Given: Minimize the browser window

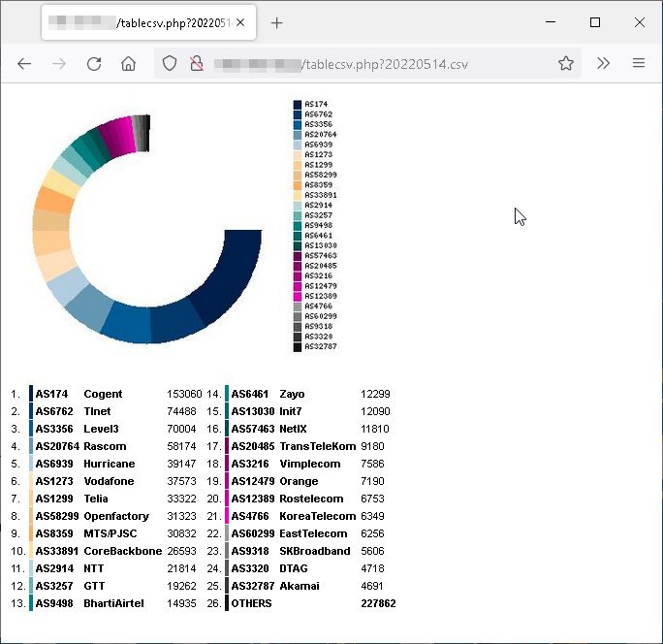Looking at the screenshot, I should (551, 22).
